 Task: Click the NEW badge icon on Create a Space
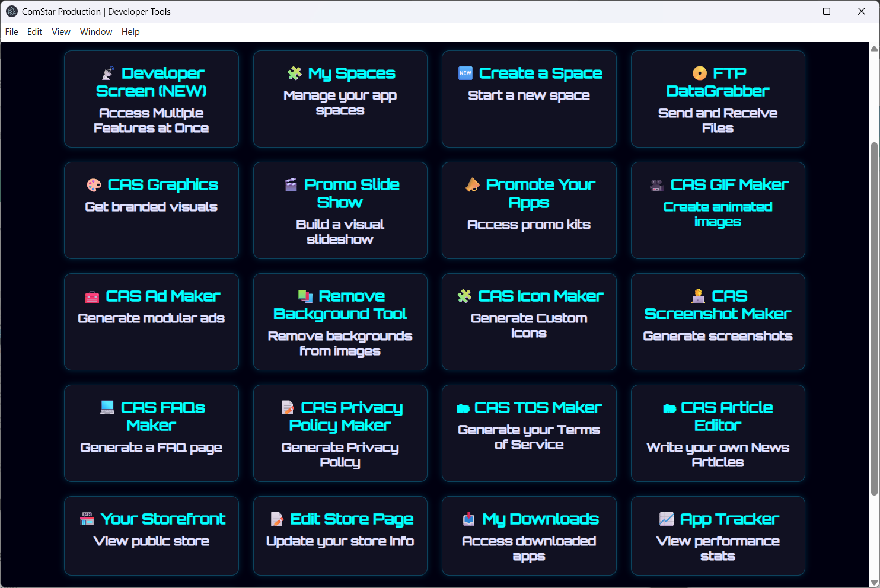pos(465,73)
